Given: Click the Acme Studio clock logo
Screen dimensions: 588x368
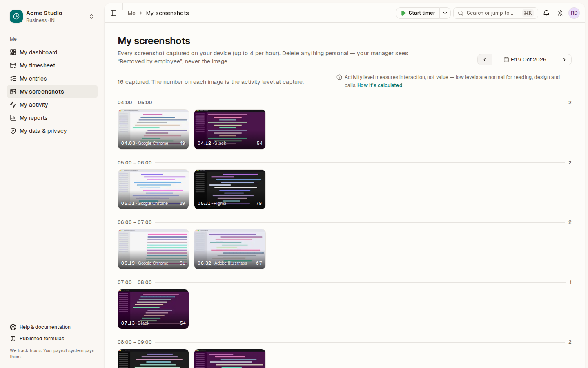Looking at the screenshot, I should pyautogui.click(x=16, y=16).
